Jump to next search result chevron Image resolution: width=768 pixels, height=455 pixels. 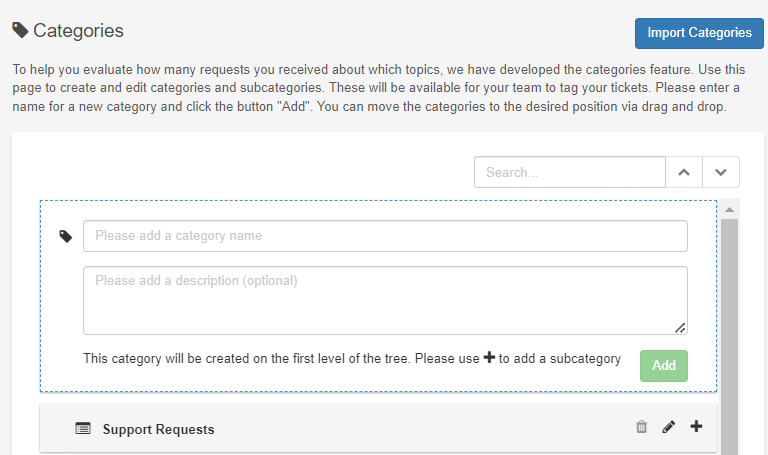(721, 172)
